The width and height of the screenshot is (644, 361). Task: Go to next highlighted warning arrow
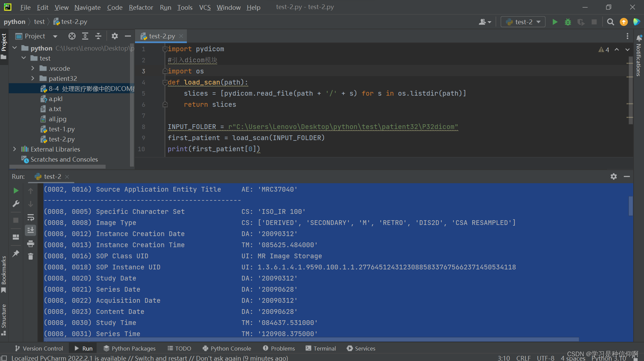(628, 50)
